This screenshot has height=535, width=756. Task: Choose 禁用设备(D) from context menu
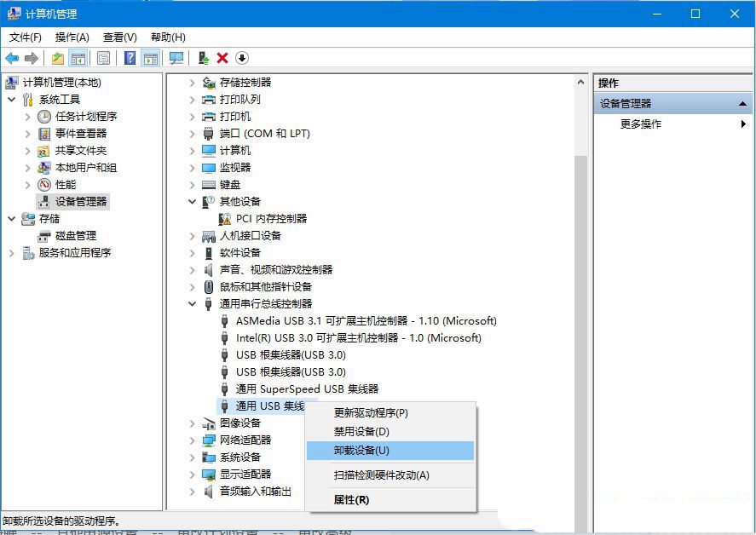[x=390, y=432]
